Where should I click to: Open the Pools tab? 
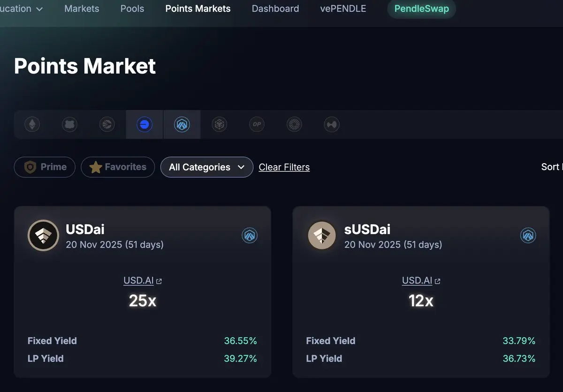pyautogui.click(x=132, y=9)
